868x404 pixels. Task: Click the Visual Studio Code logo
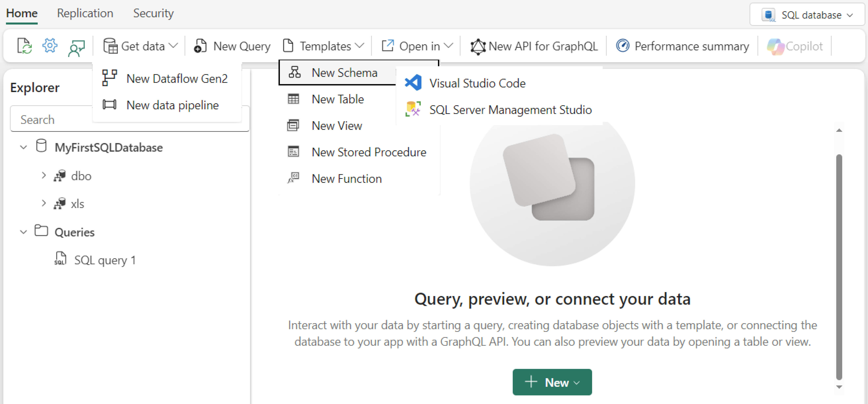click(x=413, y=83)
